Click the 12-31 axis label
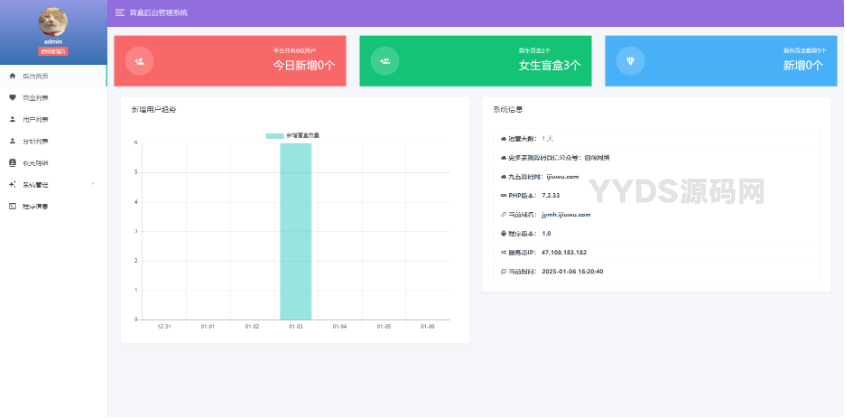This screenshot has height=420, width=846. point(164,327)
